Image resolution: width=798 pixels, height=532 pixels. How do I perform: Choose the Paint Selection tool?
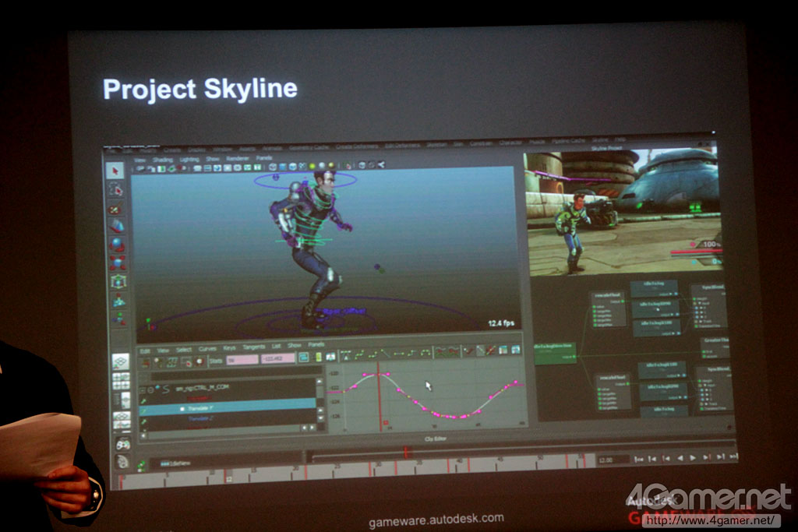tap(116, 208)
